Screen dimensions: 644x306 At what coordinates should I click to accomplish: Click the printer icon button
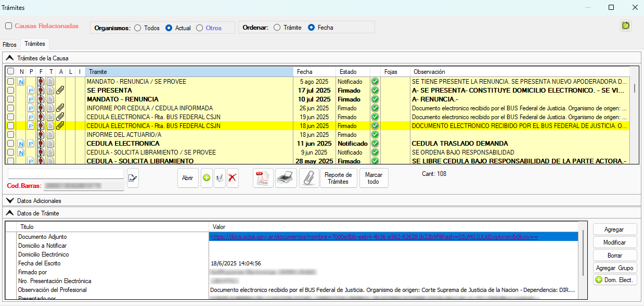286,178
